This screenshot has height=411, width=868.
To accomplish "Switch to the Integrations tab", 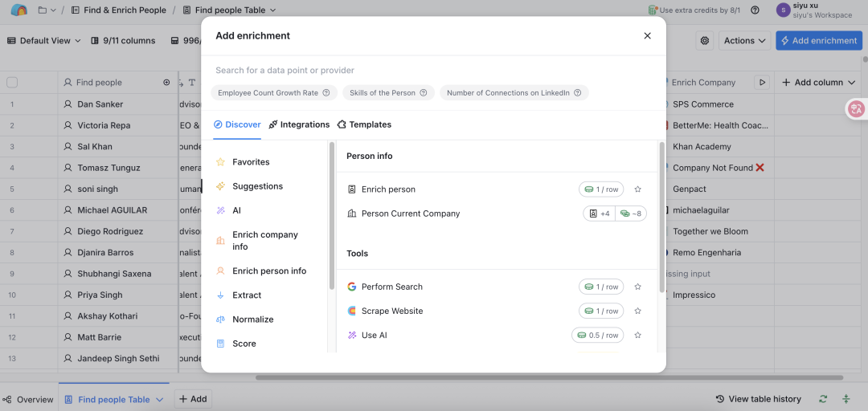I will (299, 124).
